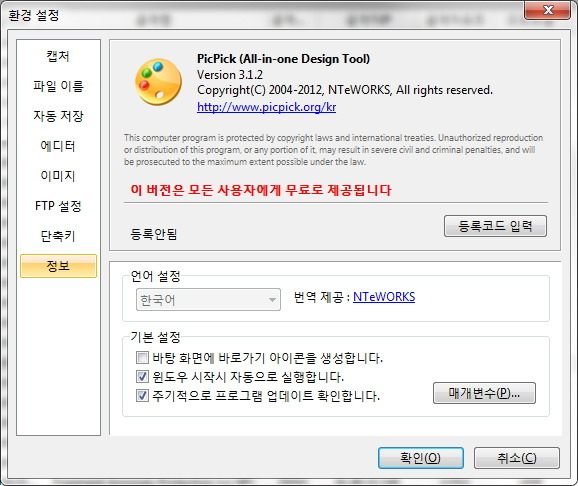
Task: Select the 자동 저장 tab
Action: click(58, 116)
